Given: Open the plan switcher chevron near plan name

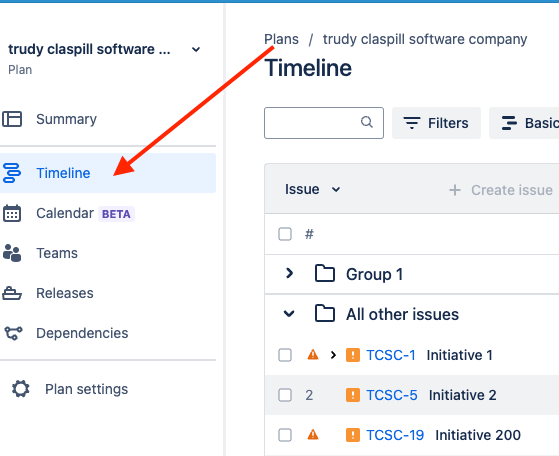Looking at the screenshot, I should 196,49.
